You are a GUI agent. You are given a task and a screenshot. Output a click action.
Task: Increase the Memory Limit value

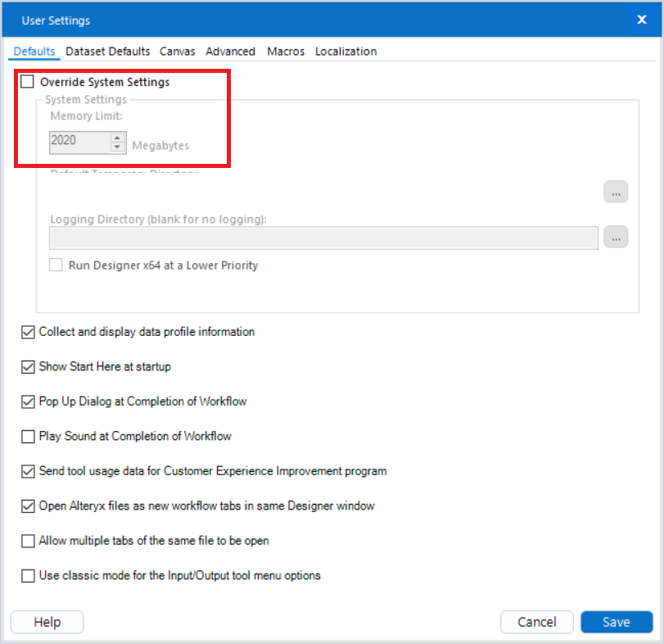[116, 138]
